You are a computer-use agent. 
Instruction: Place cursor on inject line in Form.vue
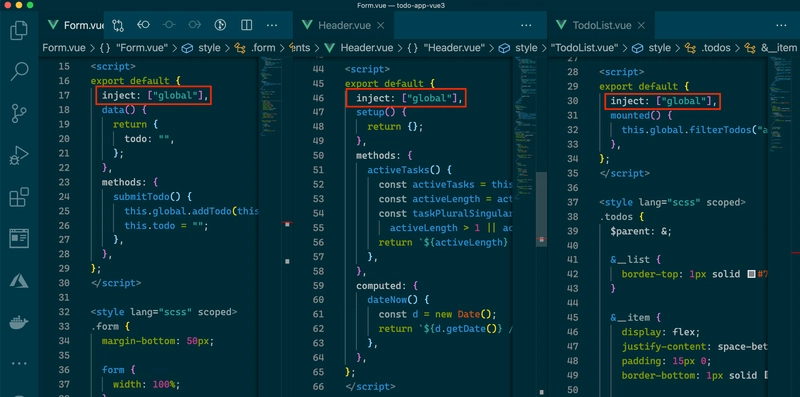coord(155,95)
